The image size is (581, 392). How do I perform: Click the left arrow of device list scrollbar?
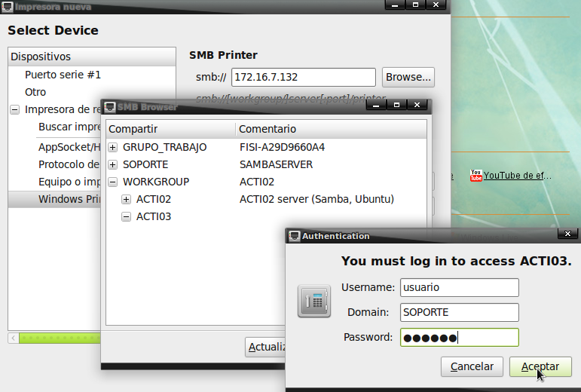(x=14, y=338)
